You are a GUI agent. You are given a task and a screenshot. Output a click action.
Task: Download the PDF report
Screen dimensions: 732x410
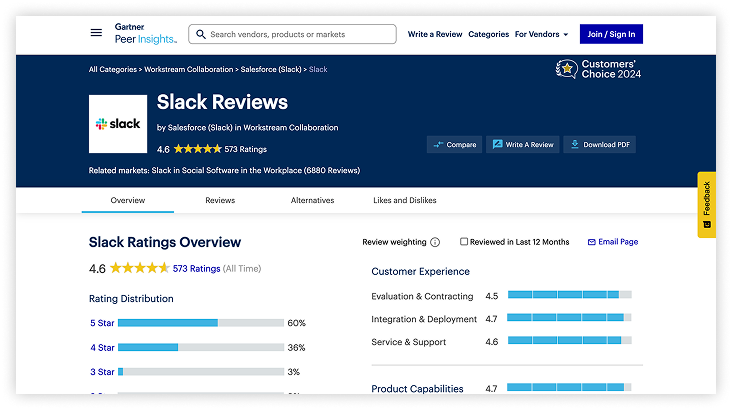pyautogui.click(x=599, y=145)
